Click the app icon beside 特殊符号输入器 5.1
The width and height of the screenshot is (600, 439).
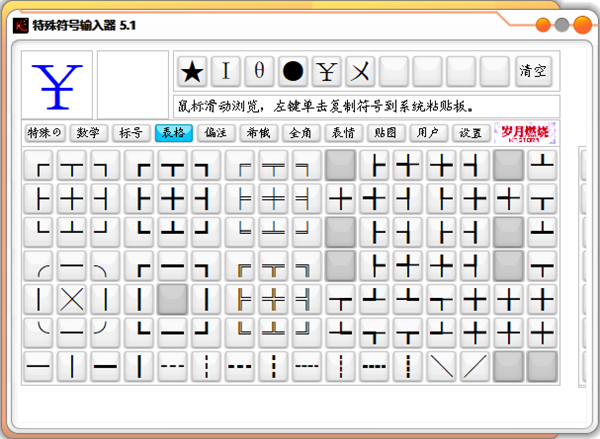(21, 26)
